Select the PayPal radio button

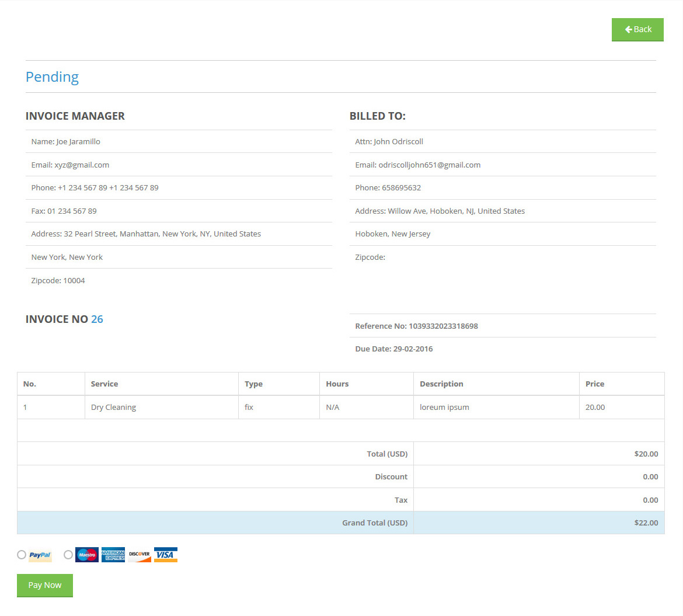tap(22, 555)
